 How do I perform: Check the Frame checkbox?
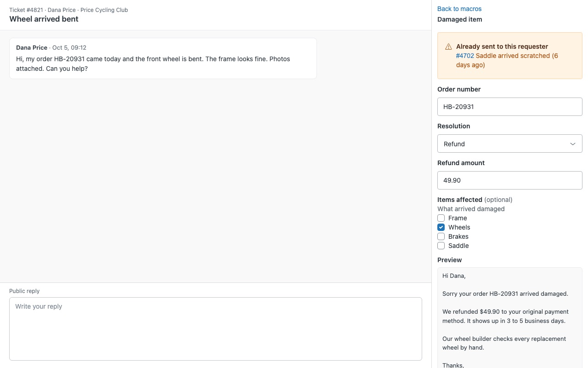(x=441, y=218)
